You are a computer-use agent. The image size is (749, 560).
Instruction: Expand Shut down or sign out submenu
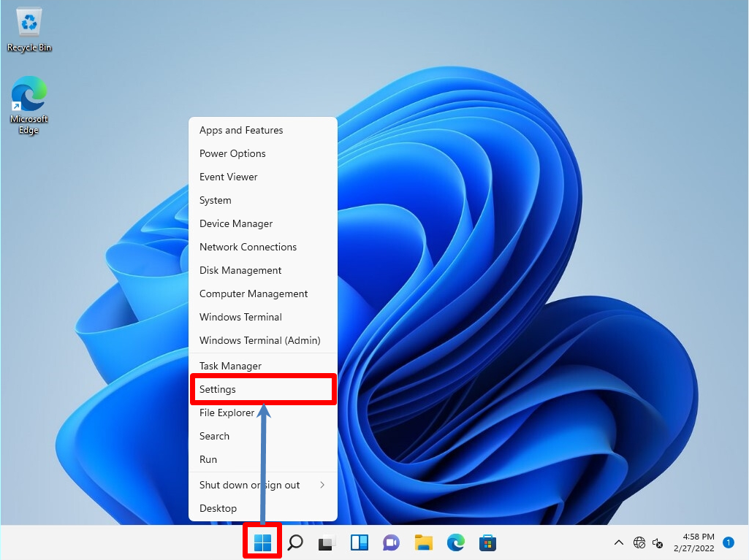pos(263,485)
